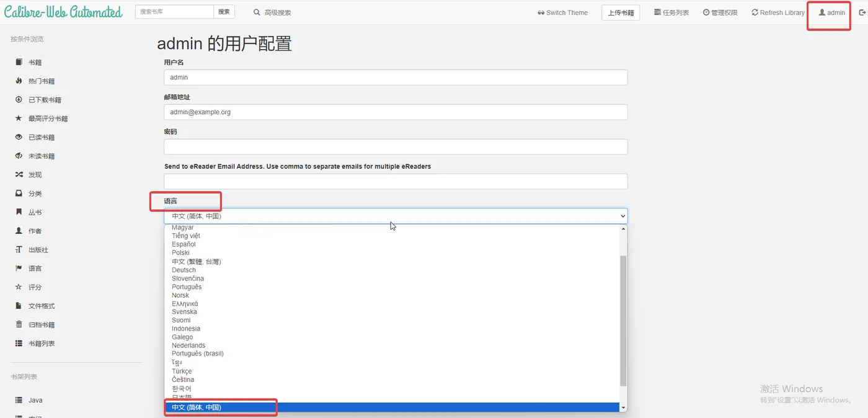Click into the 密码 password field
Viewport: 868px width, 418px height.
pos(396,147)
